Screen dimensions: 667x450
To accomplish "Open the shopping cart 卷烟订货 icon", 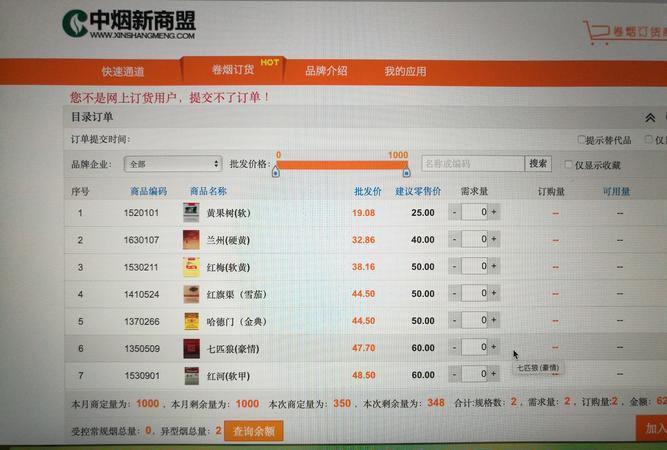I will coord(624,31).
